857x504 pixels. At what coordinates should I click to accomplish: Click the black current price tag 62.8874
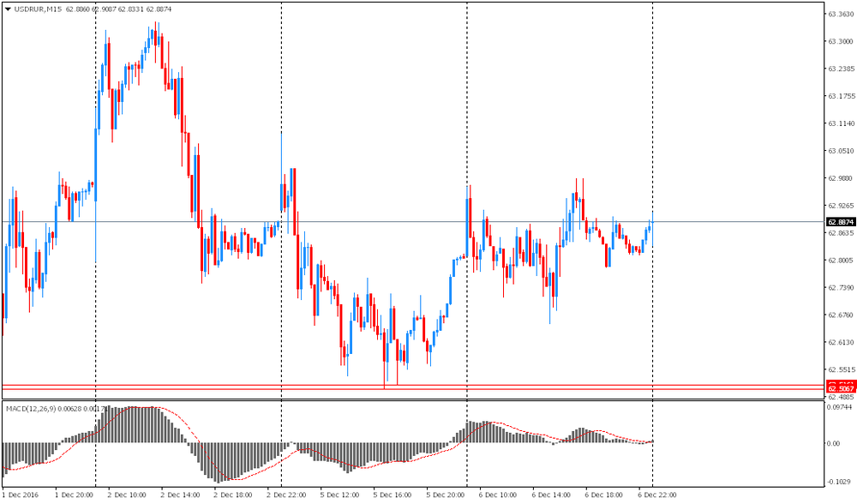841,222
